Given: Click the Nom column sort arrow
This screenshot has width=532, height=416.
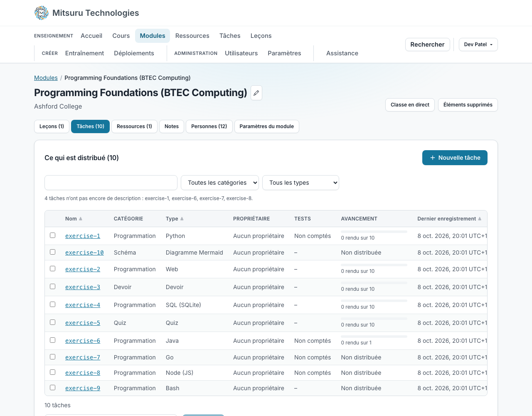Looking at the screenshot, I should click(x=81, y=219).
